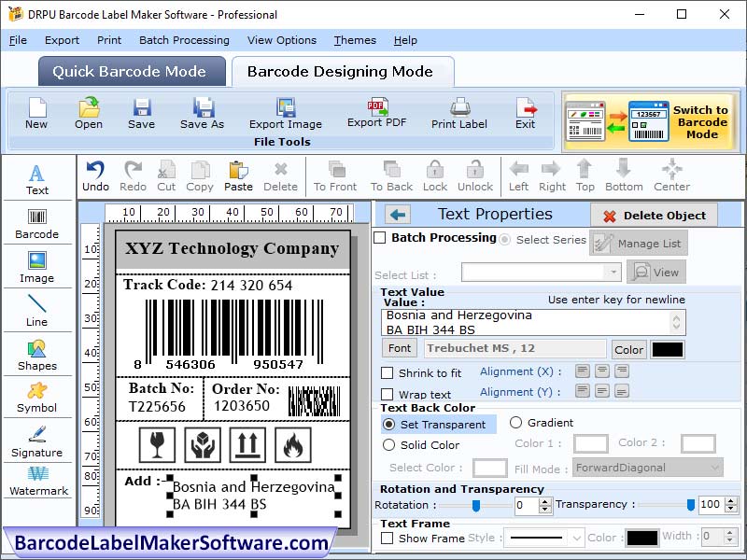747x560 pixels.
Task: Select the Solid Color radio button
Action: 389,445
